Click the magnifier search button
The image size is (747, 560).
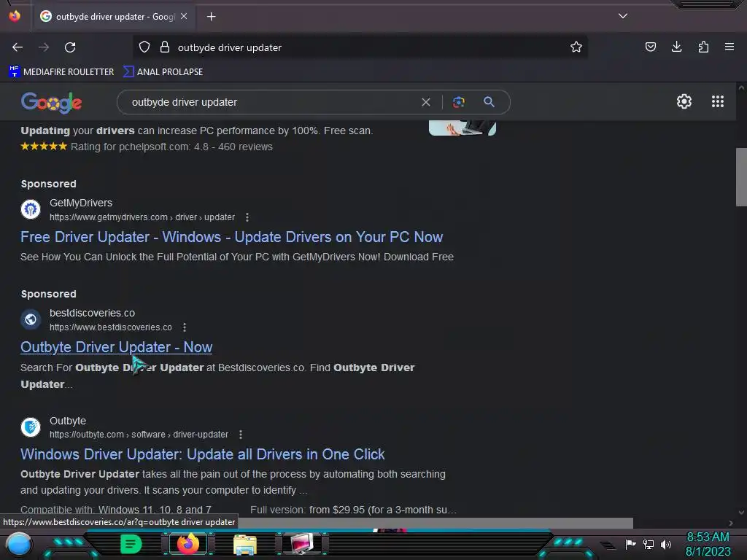coord(489,102)
